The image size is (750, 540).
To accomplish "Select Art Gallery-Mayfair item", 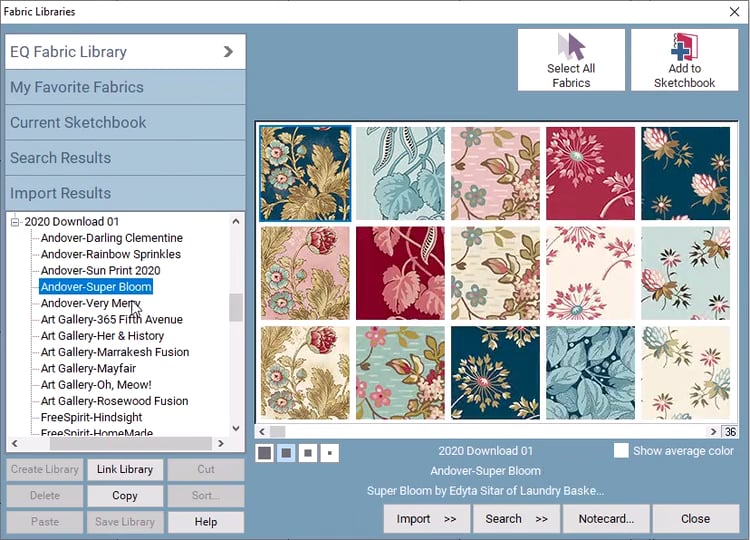I will tap(88, 368).
